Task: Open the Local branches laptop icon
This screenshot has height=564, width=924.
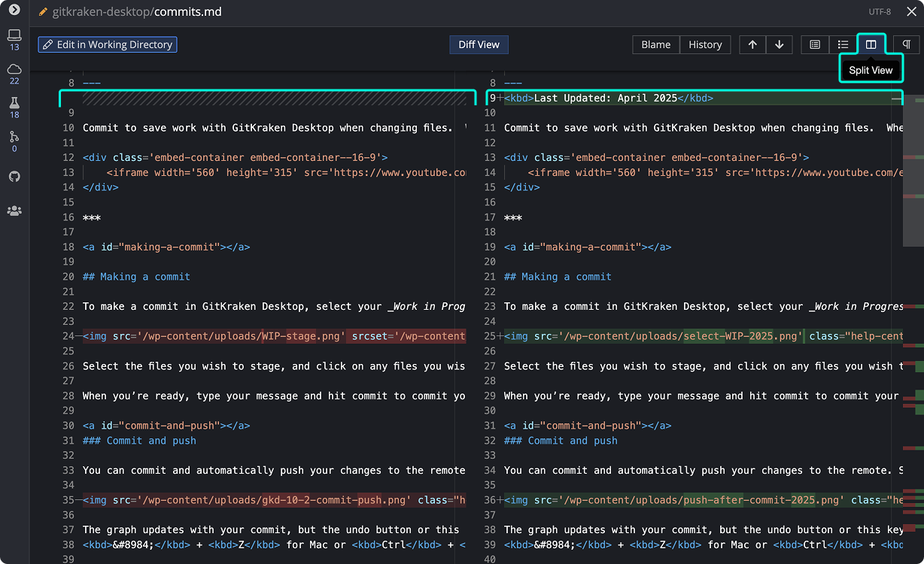Action: point(14,35)
